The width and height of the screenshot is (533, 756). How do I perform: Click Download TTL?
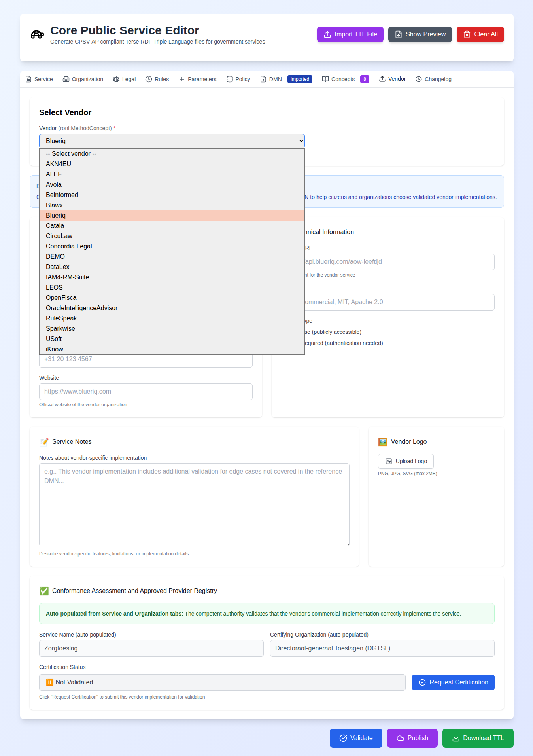click(478, 738)
